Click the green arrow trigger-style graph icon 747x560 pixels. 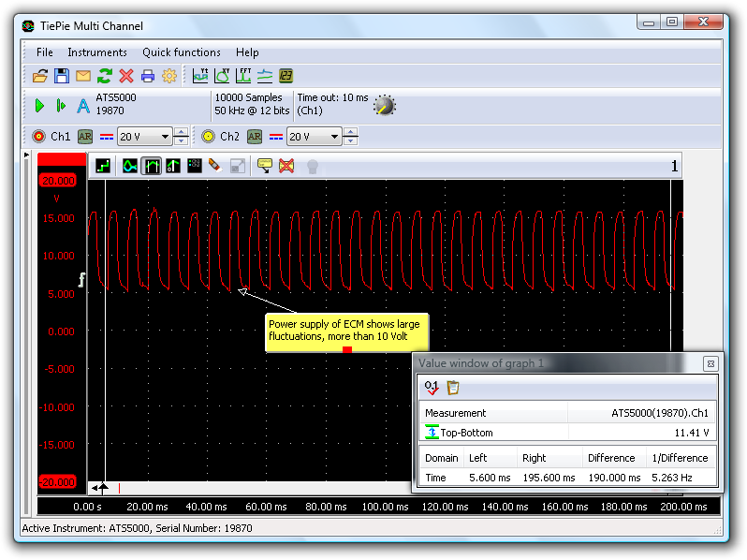173,166
